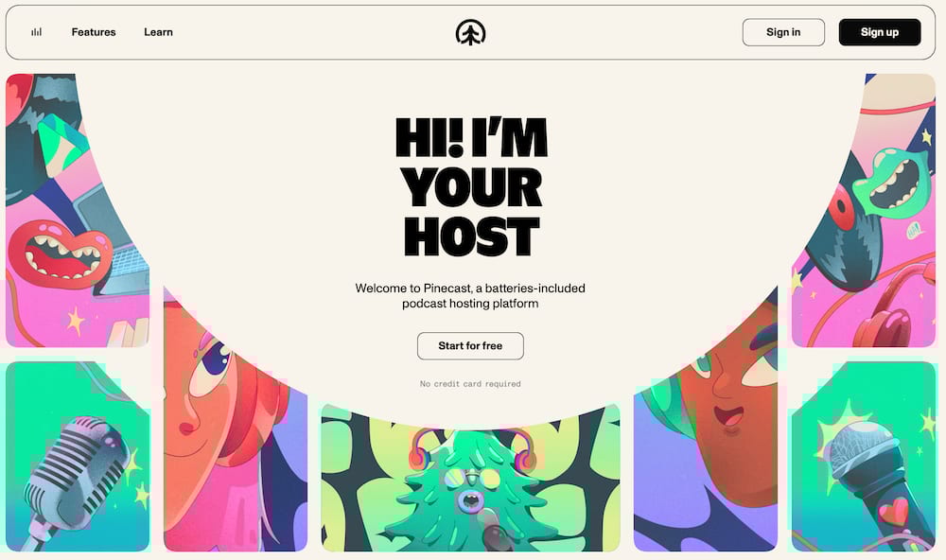Image resolution: width=946 pixels, height=560 pixels.
Task: Click the vintage striped microphone illustration
Action: [x=78, y=456]
